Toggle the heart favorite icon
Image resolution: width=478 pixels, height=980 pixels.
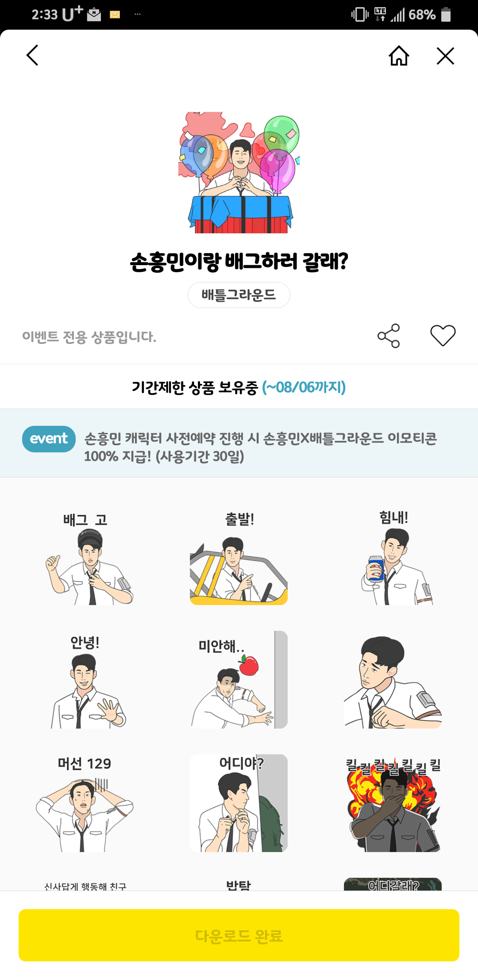click(x=443, y=336)
